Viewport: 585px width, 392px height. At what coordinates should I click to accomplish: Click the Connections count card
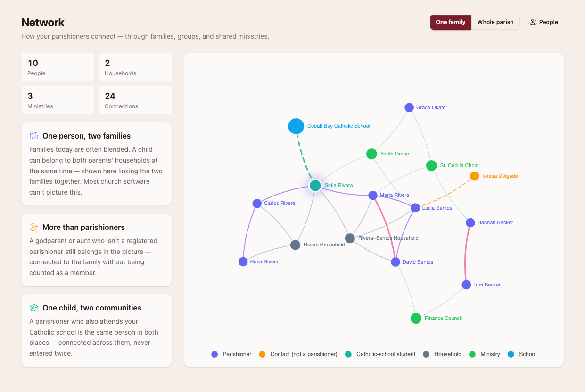coord(135,100)
